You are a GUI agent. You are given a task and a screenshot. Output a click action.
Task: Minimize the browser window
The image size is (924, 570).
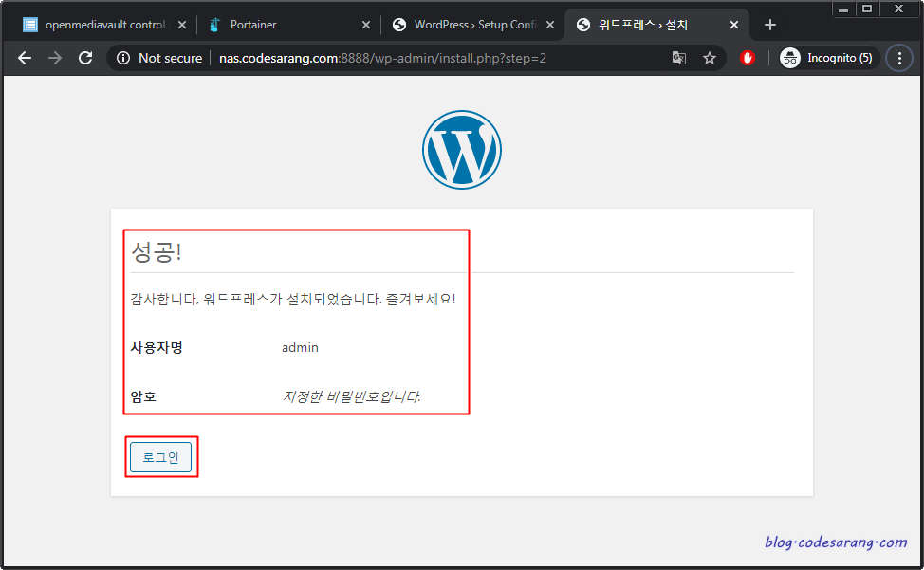coord(844,9)
